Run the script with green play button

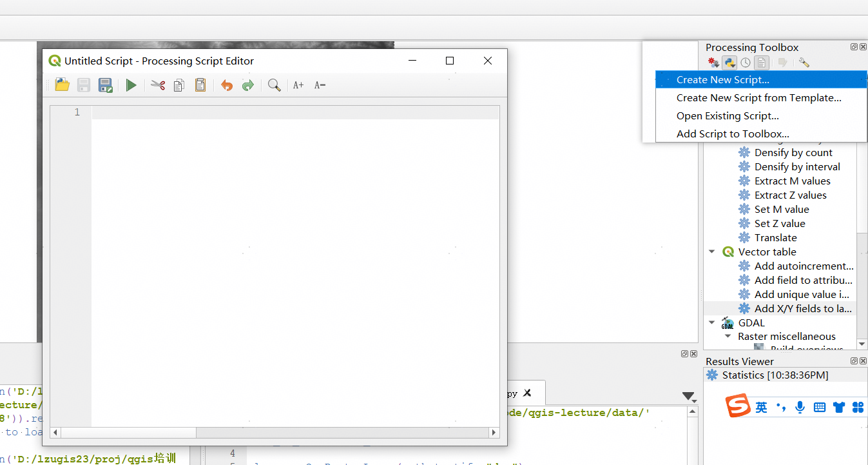pyautogui.click(x=131, y=84)
